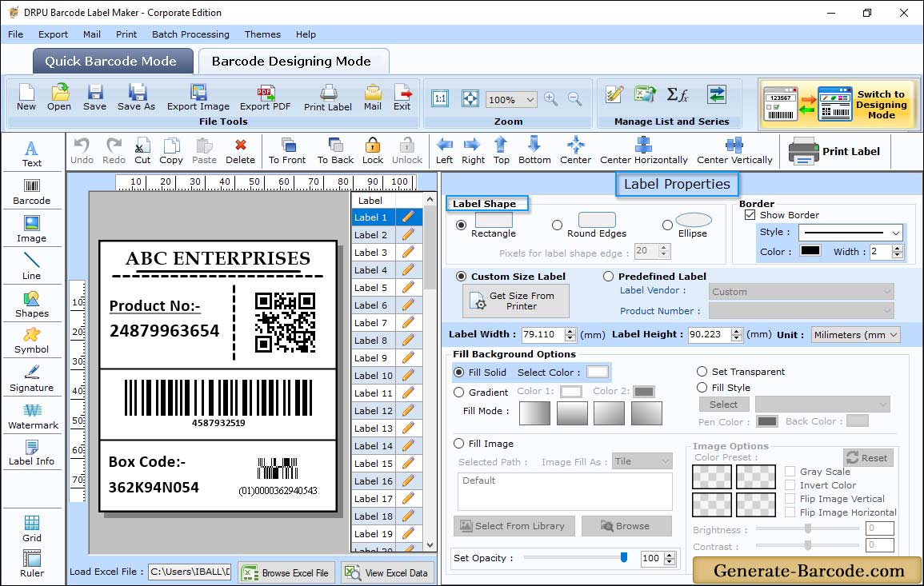Click Fill Solid Select Color swatch

[597, 372]
